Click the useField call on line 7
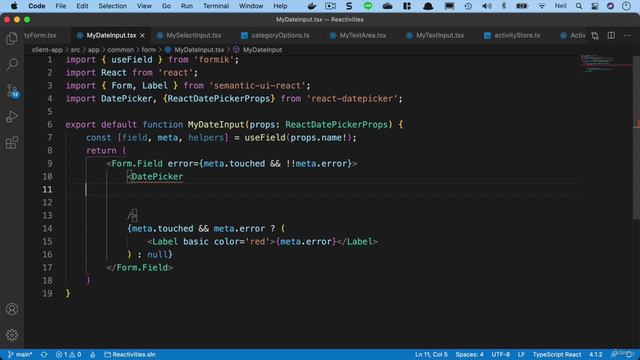 (x=265, y=138)
